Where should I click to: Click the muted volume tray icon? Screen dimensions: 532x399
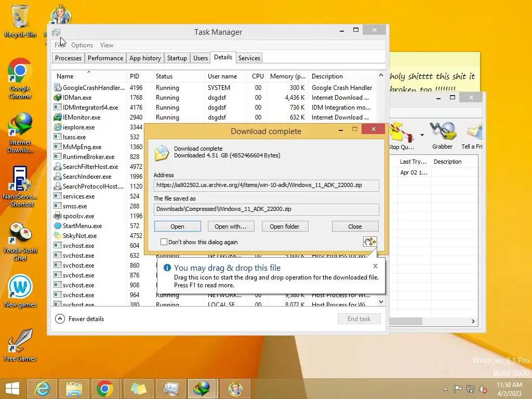pyautogui.click(x=483, y=389)
